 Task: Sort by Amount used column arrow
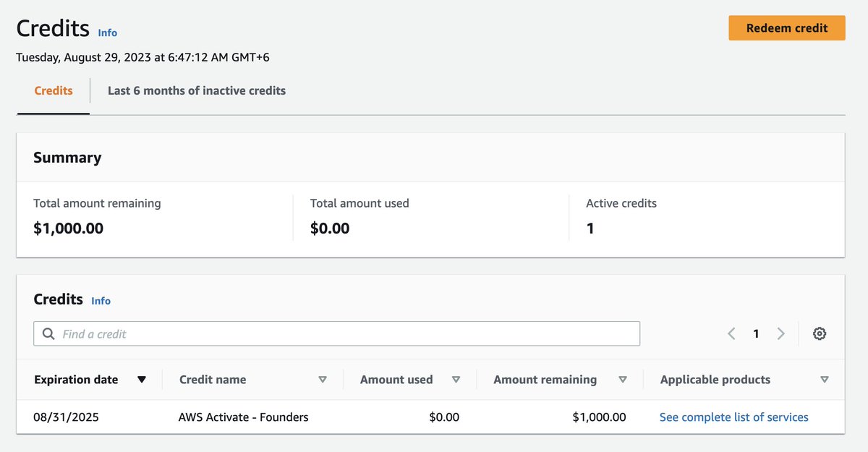[x=456, y=380]
